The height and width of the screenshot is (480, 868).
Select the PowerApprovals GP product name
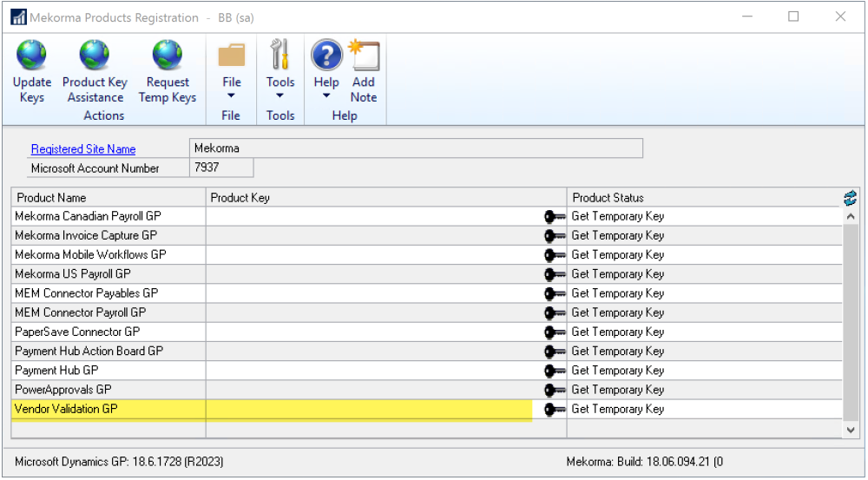63,391
